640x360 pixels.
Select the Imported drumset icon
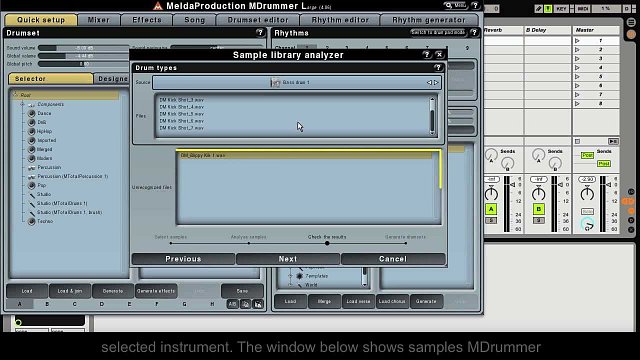click(31, 140)
